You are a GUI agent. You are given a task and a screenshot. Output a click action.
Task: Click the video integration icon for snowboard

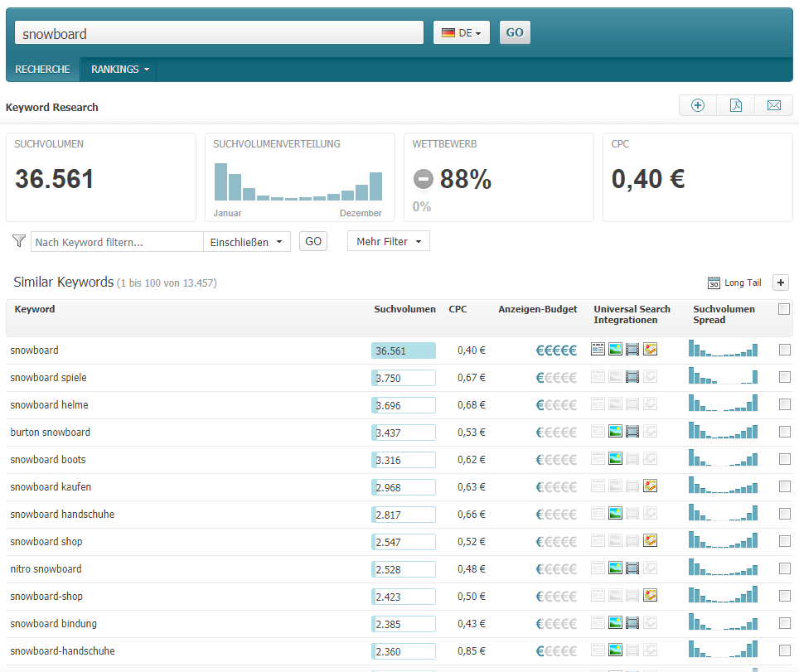point(632,349)
